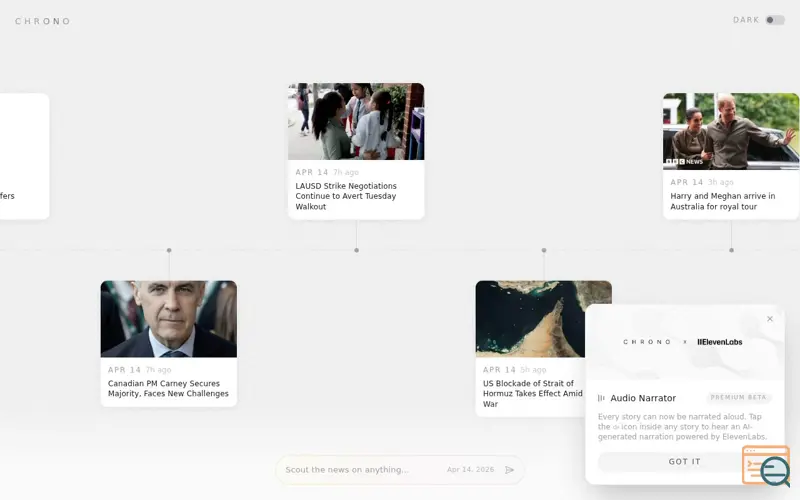Close the Audio Narrator popup
This screenshot has height=500, width=800.
pos(770,319)
